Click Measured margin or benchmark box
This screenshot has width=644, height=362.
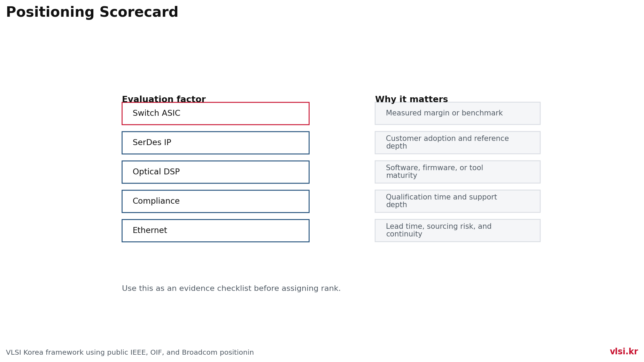click(457, 113)
